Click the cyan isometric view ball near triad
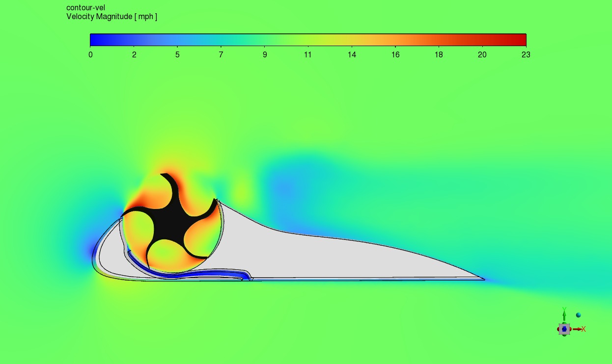 pyautogui.click(x=579, y=315)
